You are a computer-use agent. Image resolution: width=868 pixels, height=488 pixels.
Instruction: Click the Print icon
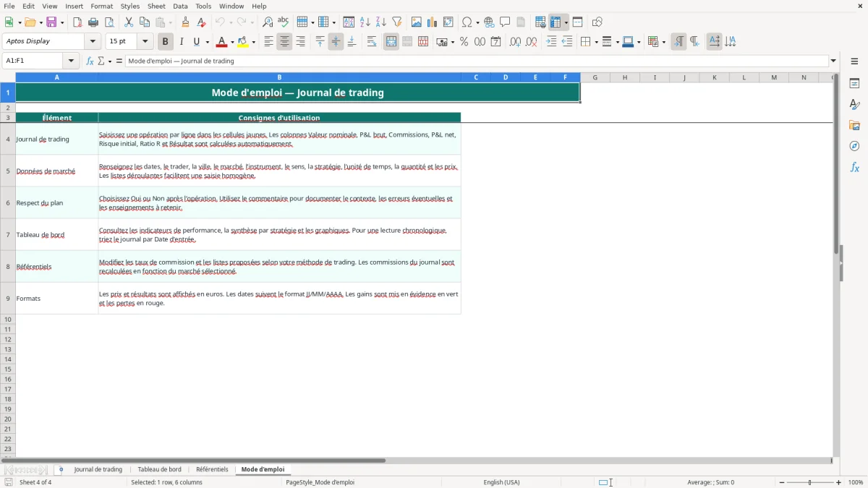click(93, 22)
